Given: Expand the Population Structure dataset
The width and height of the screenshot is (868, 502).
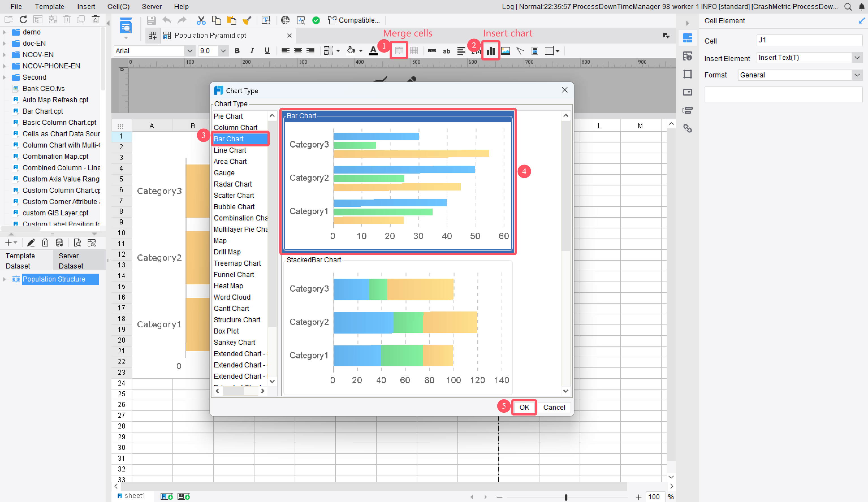Looking at the screenshot, I should (x=5, y=279).
